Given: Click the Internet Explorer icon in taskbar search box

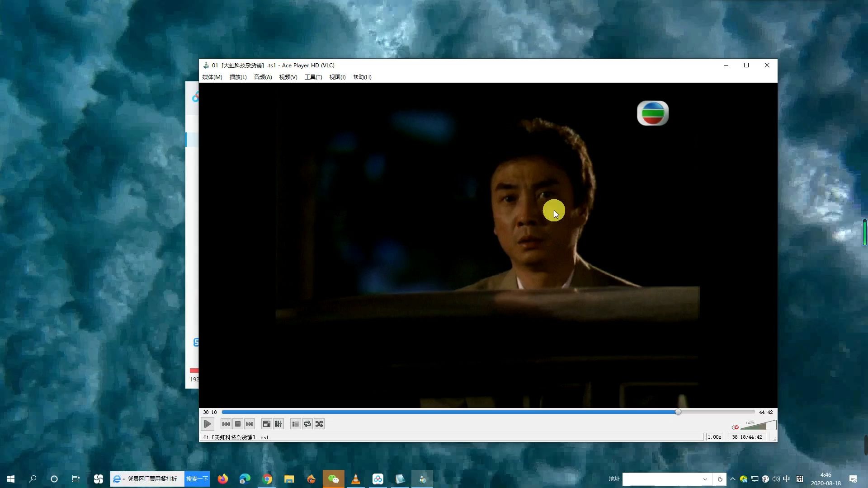Looking at the screenshot, I should point(117,479).
